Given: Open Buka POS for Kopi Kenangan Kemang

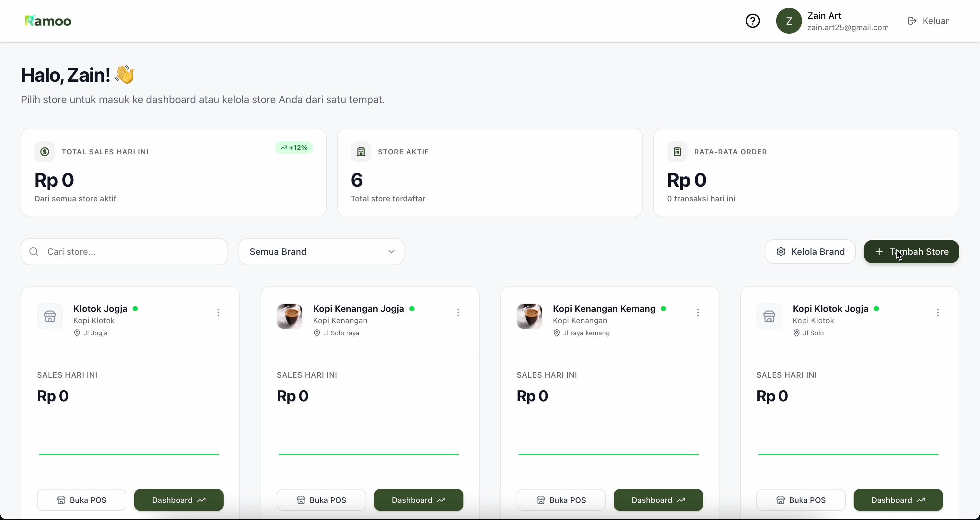Looking at the screenshot, I should (561, 500).
